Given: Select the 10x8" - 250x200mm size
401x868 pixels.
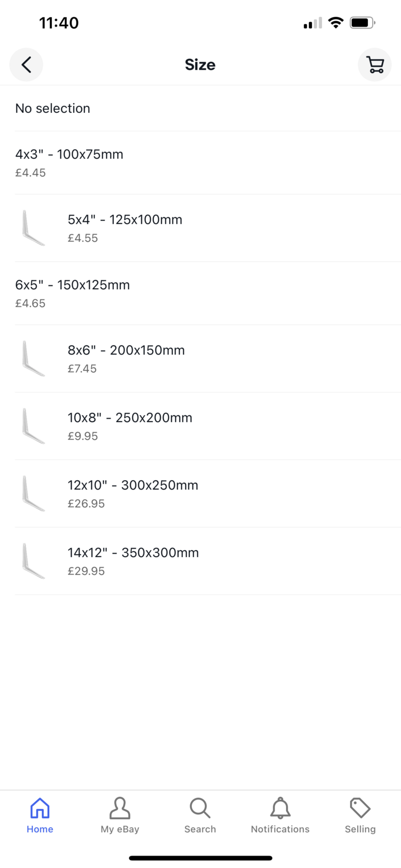Looking at the screenshot, I should coord(130,426).
